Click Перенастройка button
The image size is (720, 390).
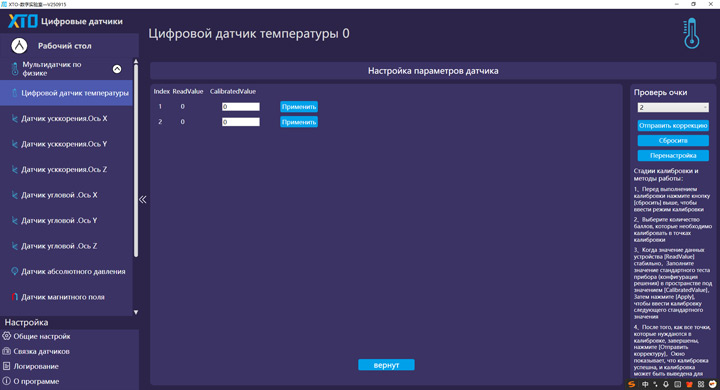[x=673, y=156]
